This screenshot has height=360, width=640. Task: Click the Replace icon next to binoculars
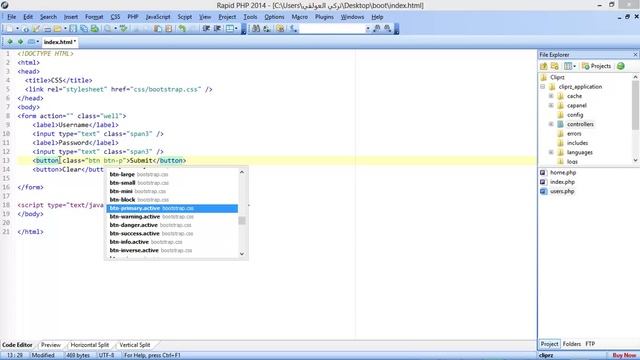[x=267, y=29]
